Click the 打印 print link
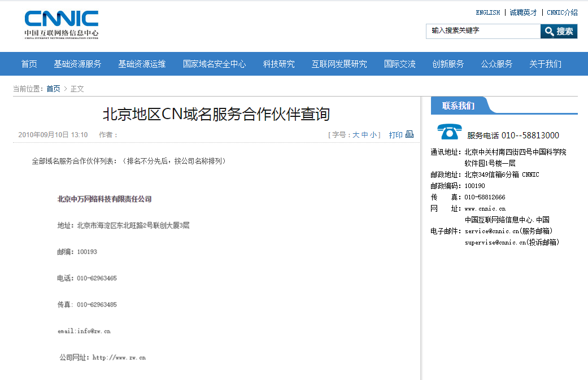This screenshot has height=380, width=588. (395, 135)
